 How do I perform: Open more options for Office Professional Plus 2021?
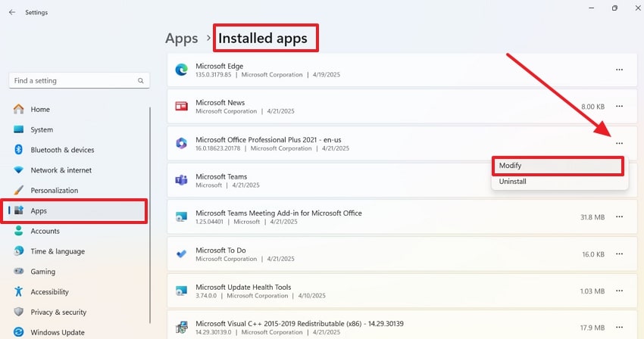tap(619, 143)
